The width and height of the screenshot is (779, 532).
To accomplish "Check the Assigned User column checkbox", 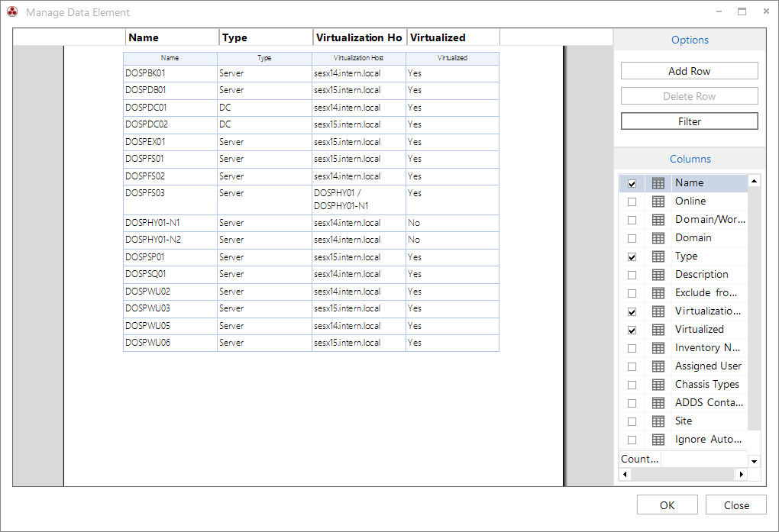I will tap(632, 367).
